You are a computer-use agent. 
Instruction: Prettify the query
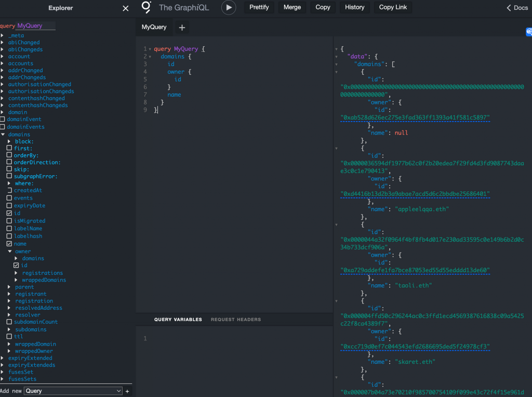[x=259, y=7]
